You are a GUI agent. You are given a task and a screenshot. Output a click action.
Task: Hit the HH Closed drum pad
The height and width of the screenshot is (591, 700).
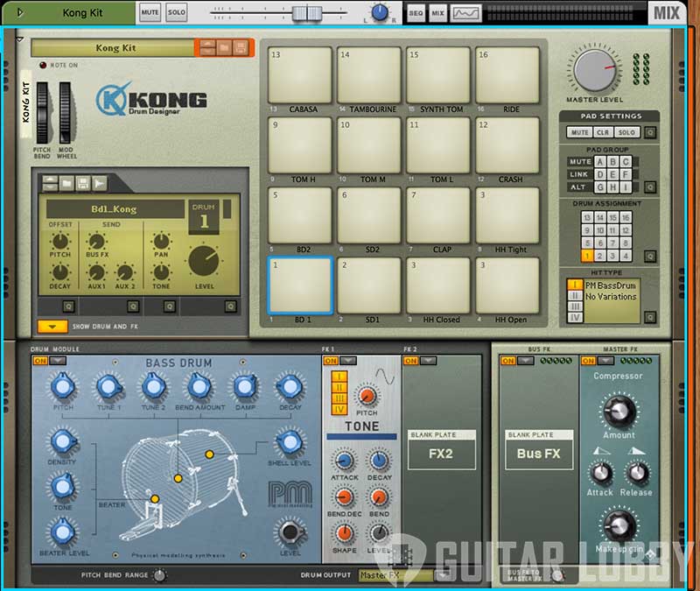438,285
